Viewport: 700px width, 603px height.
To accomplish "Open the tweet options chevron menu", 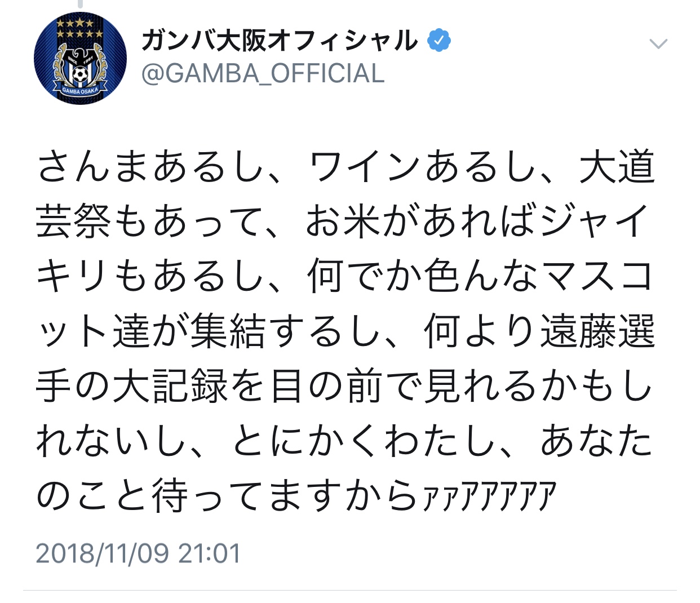I will [x=658, y=44].
